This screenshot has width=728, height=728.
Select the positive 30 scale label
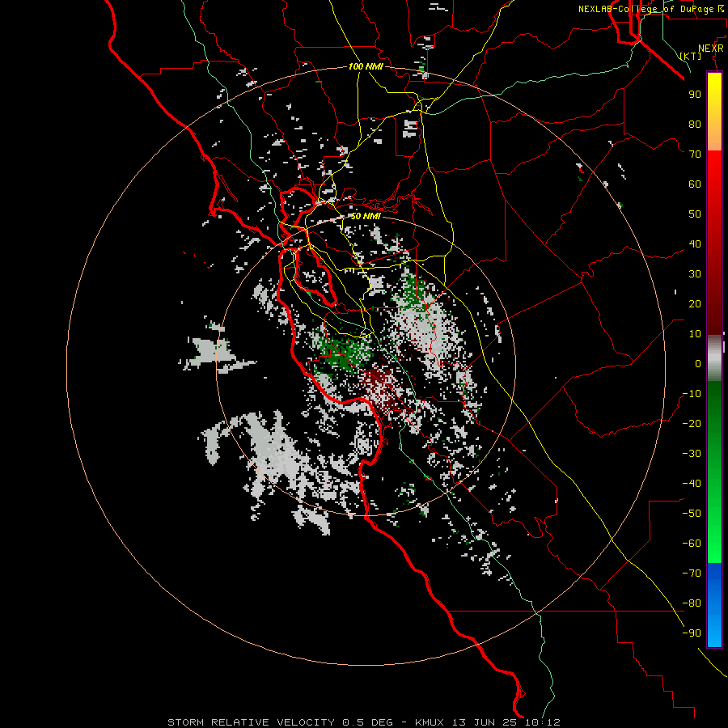tap(695, 274)
